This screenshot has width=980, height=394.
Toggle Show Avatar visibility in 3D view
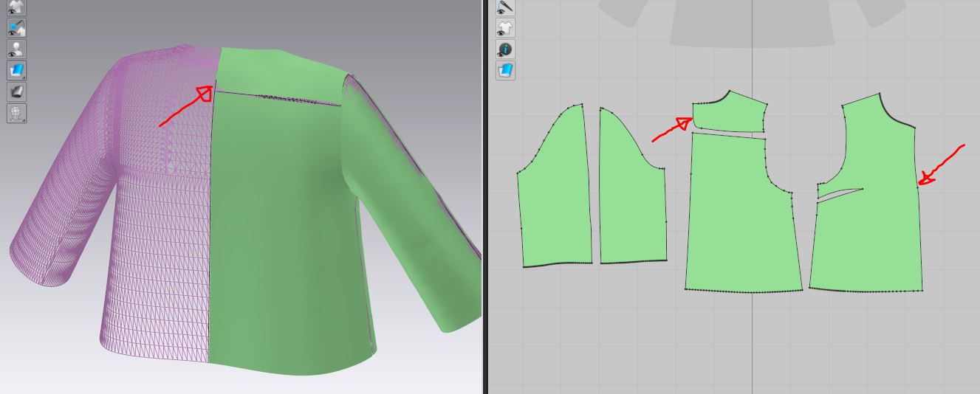16,49
